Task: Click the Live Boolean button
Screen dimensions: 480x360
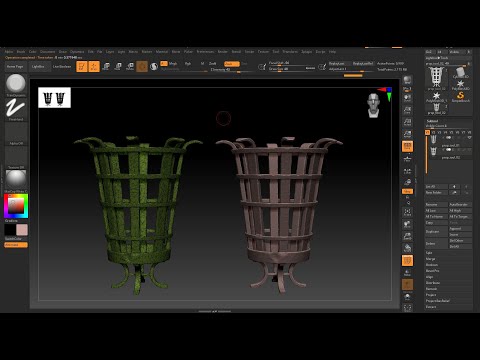Action: coord(62,67)
